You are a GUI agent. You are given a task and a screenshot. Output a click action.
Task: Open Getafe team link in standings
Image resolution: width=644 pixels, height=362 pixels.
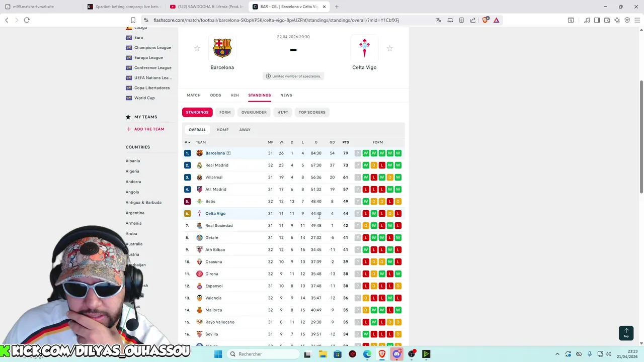pos(212,238)
